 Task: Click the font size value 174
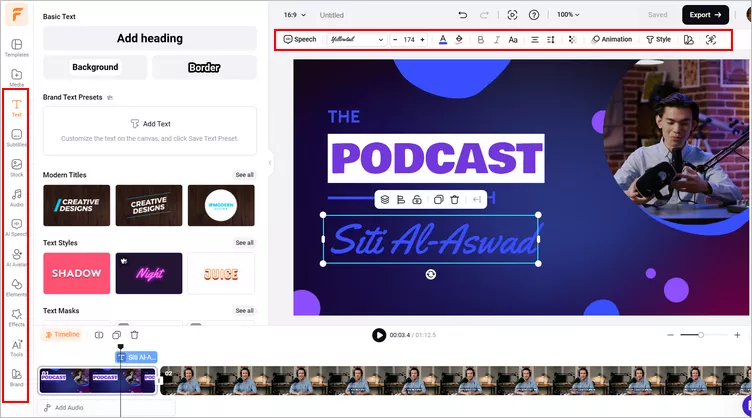pos(409,40)
